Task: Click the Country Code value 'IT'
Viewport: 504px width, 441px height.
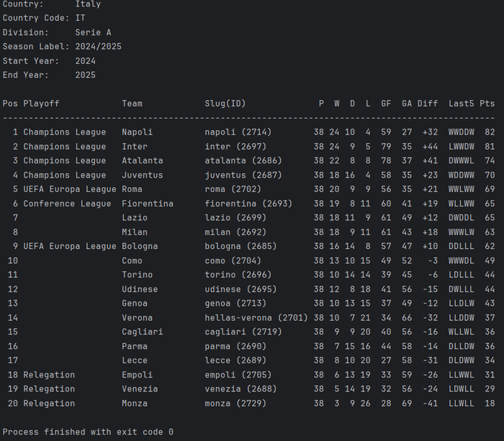Action: [x=80, y=18]
